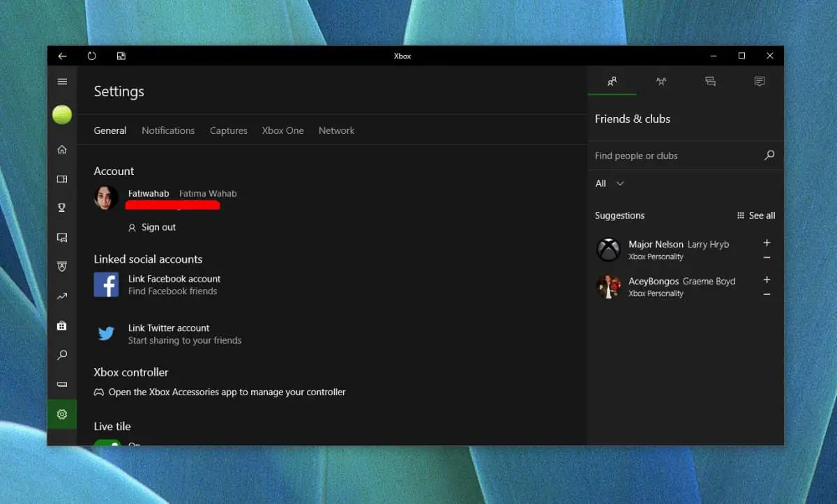
Task: Open Clubs shield icon in sidebar
Action: (x=62, y=266)
